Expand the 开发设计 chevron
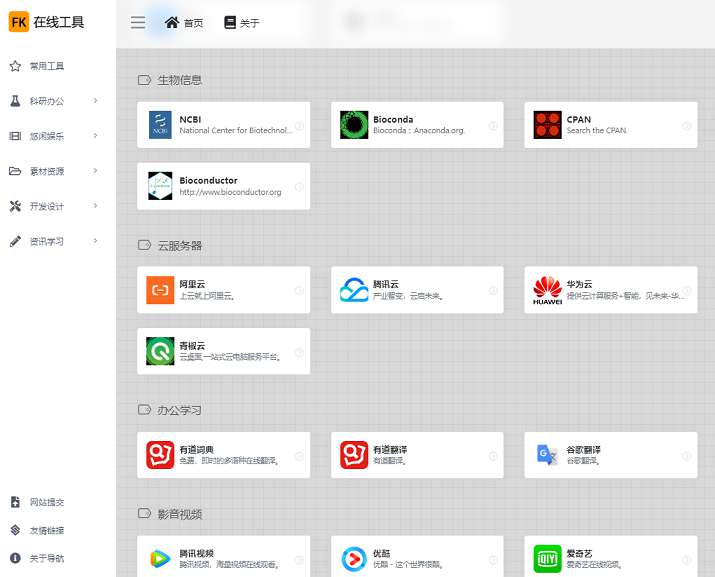Screen dimensions: 715x577 (95, 206)
